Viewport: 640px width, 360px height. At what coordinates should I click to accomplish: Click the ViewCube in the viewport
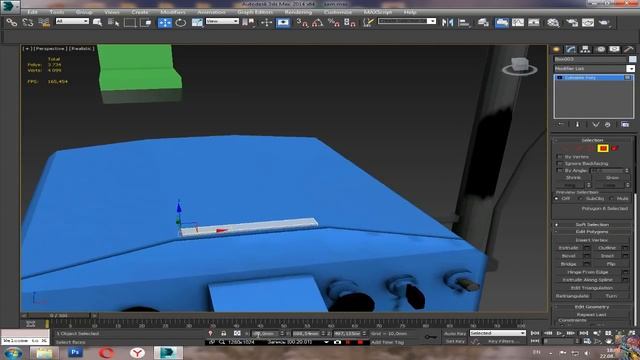520,66
